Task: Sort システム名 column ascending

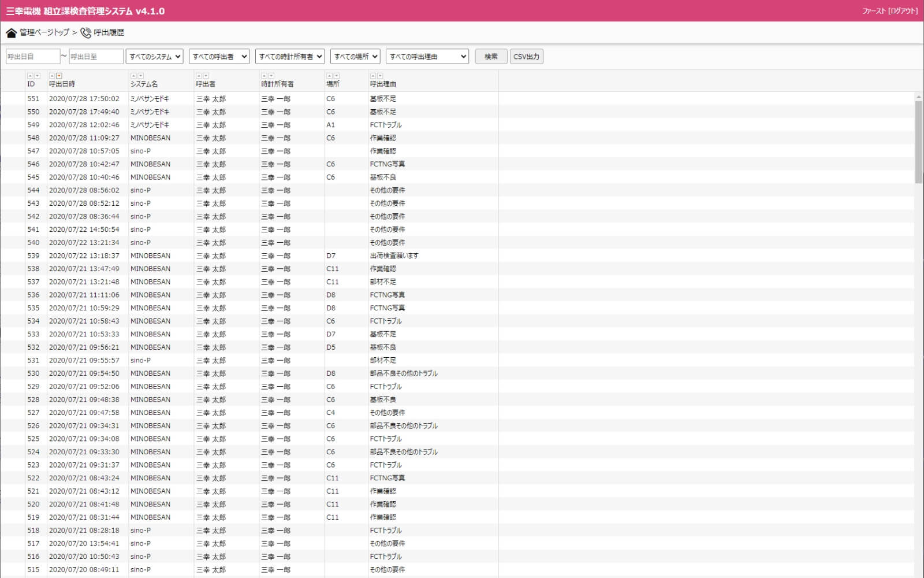Action: [x=133, y=76]
